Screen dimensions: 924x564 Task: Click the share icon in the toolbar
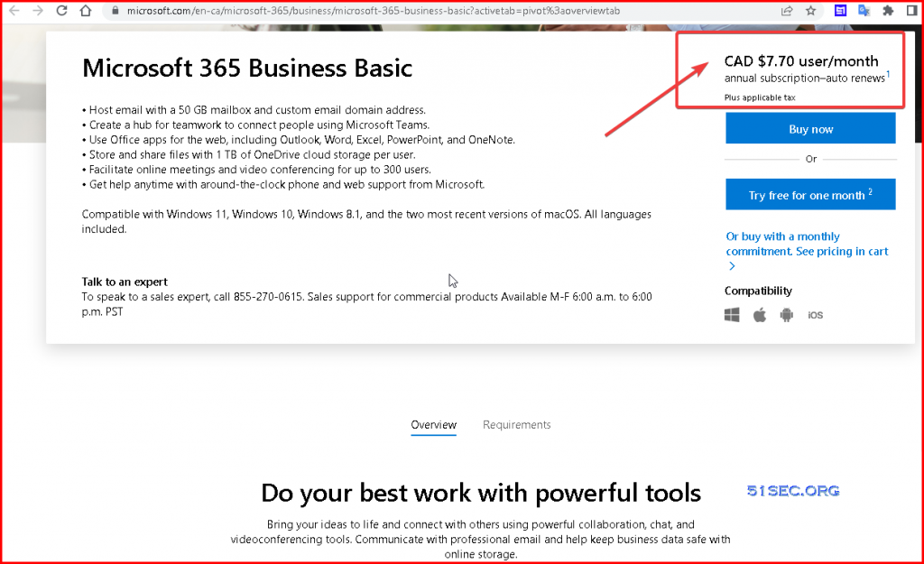click(786, 10)
